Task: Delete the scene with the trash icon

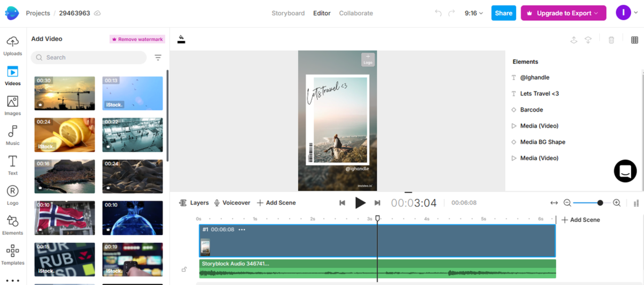Action: pyautogui.click(x=611, y=40)
